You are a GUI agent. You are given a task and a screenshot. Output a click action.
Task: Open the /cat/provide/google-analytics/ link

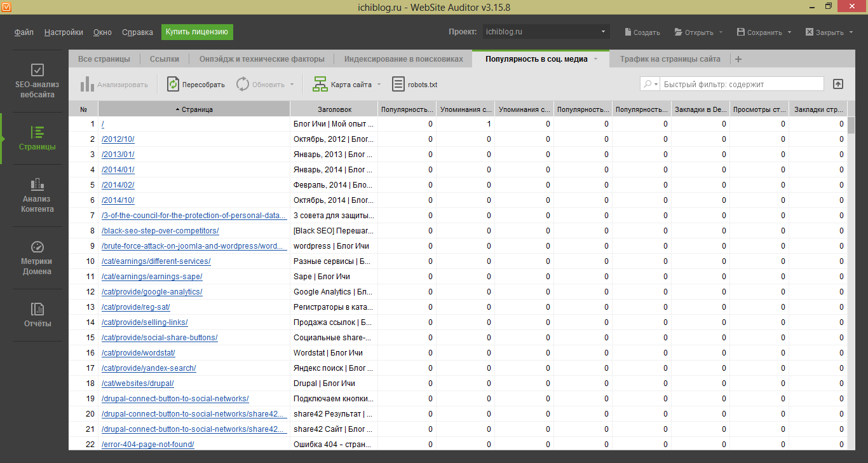pyautogui.click(x=152, y=292)
